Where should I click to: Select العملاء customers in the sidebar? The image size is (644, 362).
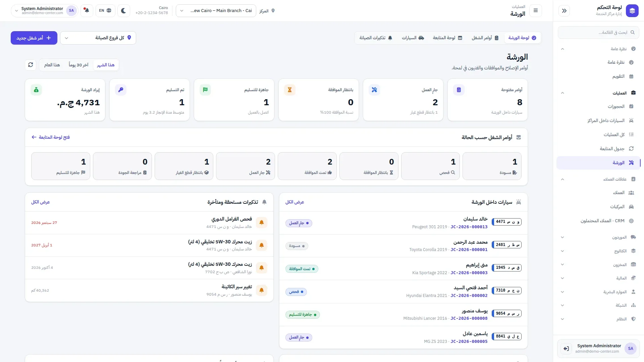599,193
